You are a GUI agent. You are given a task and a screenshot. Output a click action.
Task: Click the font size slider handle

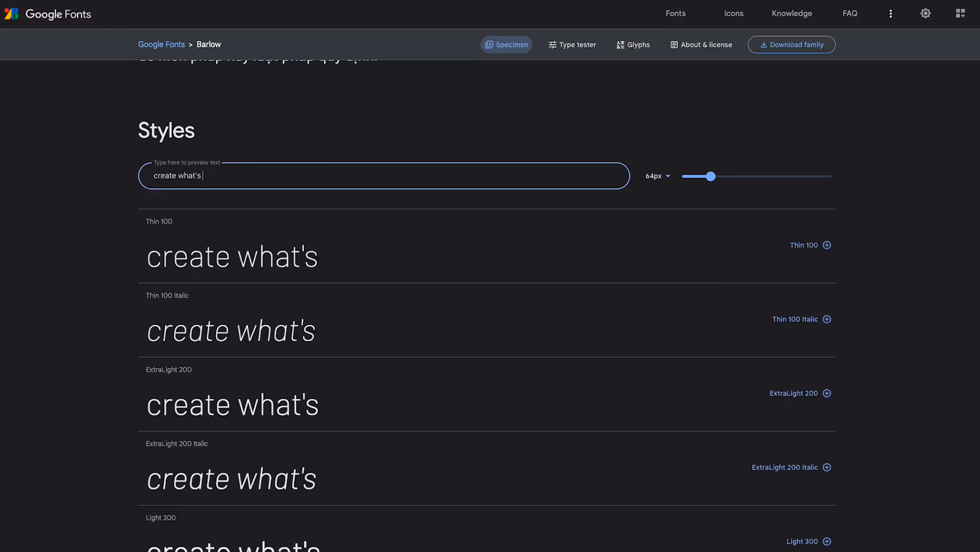point(710,176)
